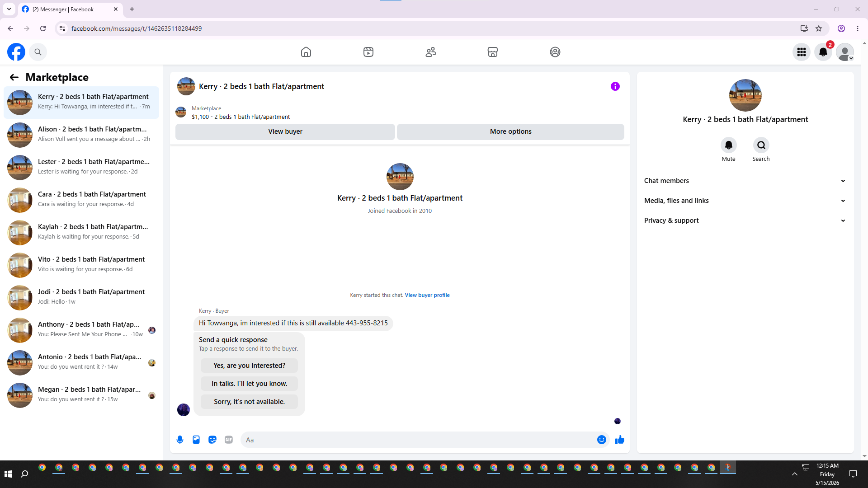Open the emoji picker
The image size is (868, 488).
[602, 440]
